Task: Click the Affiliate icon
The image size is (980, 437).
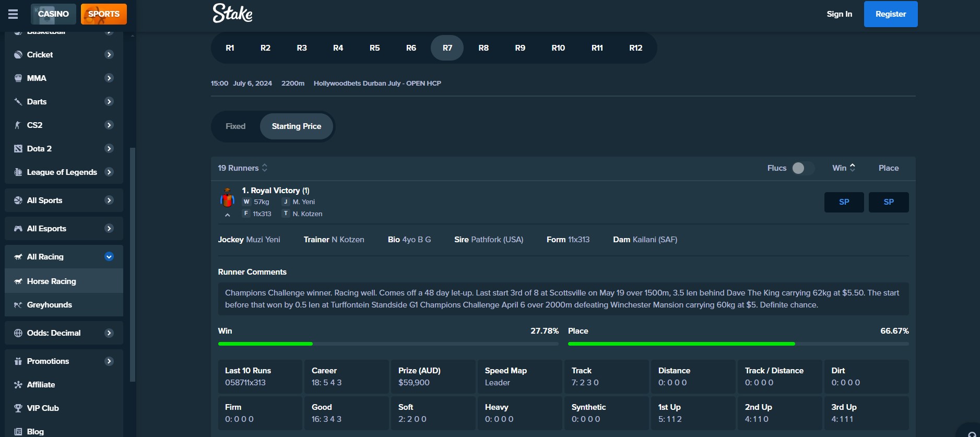Action: coord(18,384)
